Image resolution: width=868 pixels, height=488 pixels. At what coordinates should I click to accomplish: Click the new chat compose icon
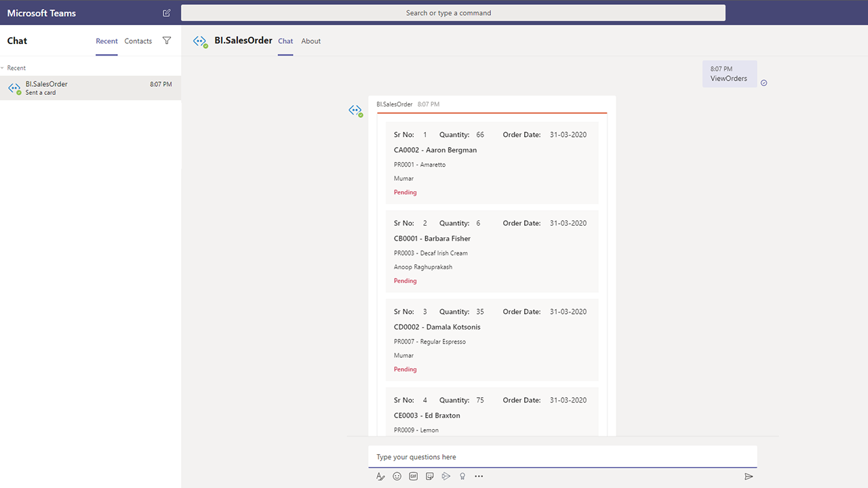(167, 13)
